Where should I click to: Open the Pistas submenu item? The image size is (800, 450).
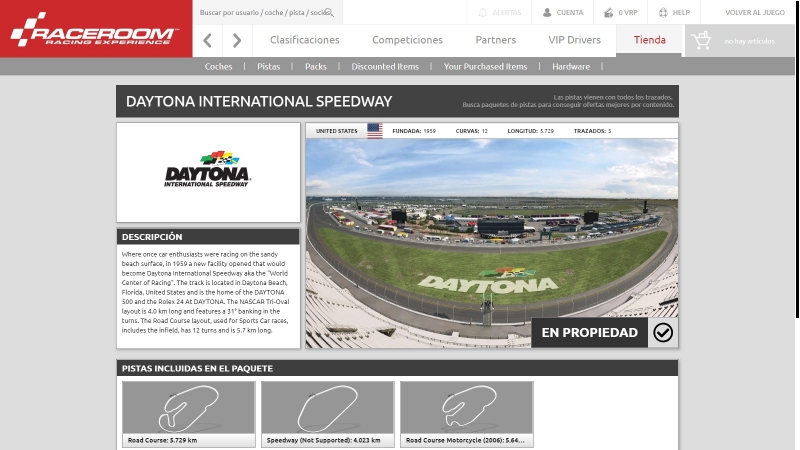coord(268,66)
